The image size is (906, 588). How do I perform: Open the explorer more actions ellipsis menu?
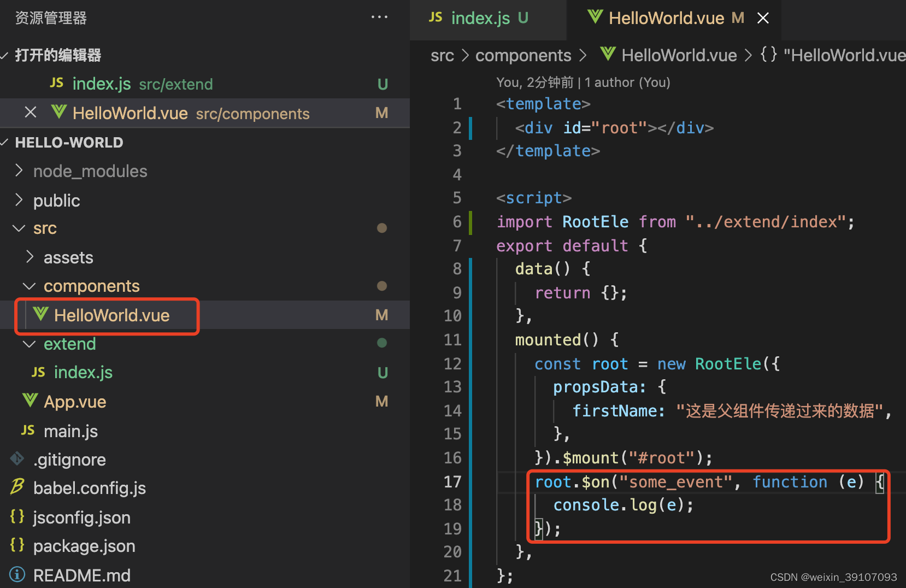click(379, 17)
